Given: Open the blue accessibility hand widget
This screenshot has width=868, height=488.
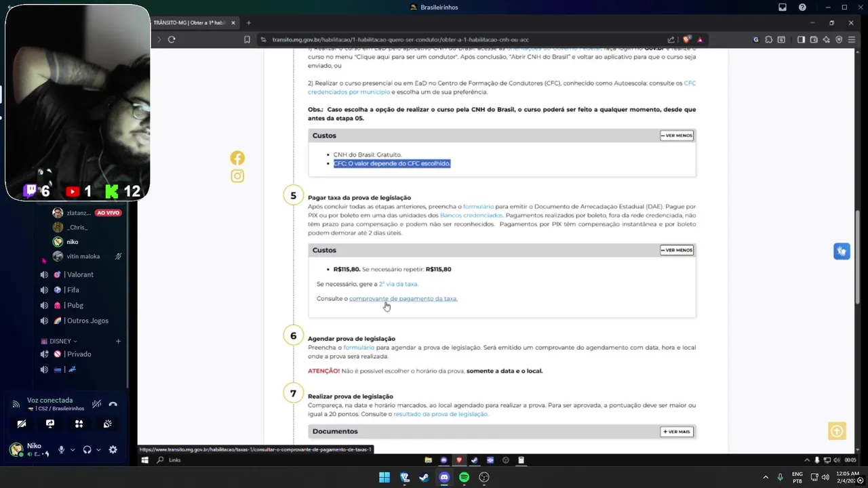Looking at the screenshot, I should click(842, 251).
